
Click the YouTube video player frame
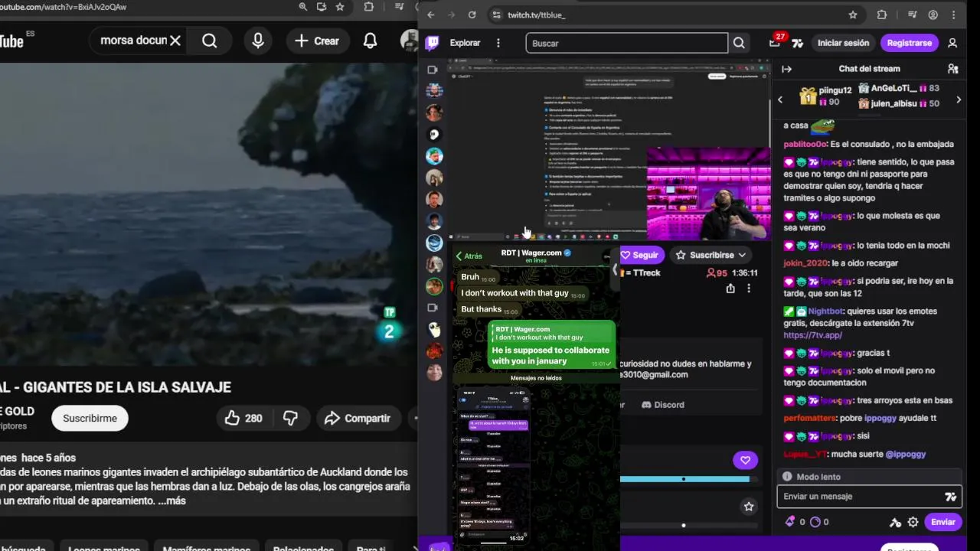click(x=208, y=214)
